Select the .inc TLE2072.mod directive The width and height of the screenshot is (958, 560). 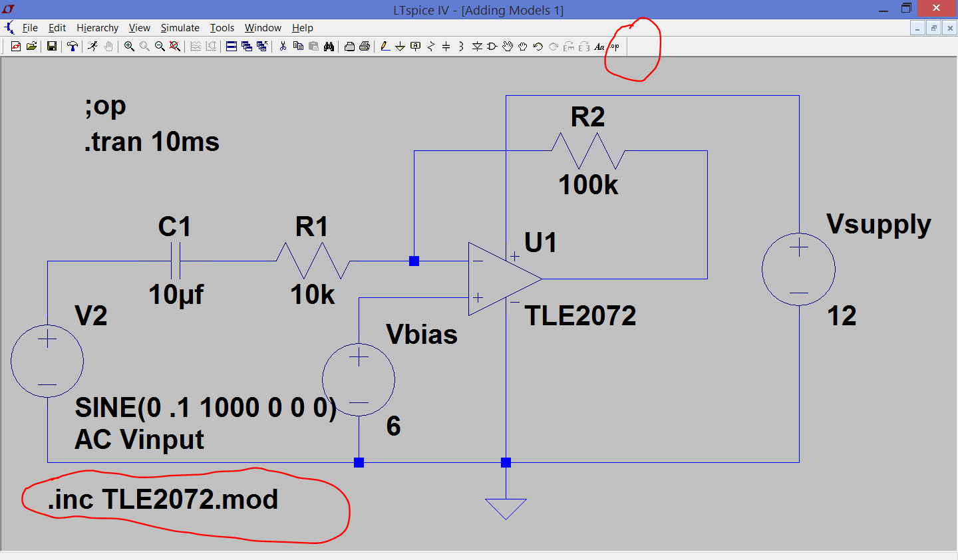click(x=163, y=499)
